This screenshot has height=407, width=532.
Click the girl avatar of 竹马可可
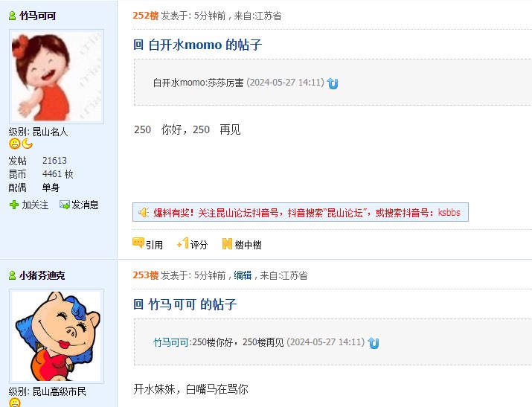tap(57, 77)
